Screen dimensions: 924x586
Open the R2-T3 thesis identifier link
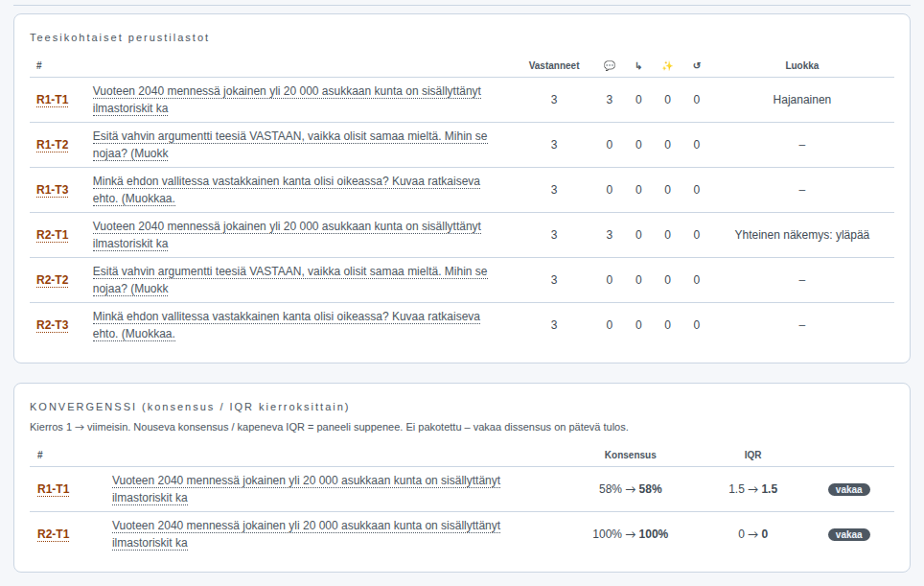[x=53, y=325]
